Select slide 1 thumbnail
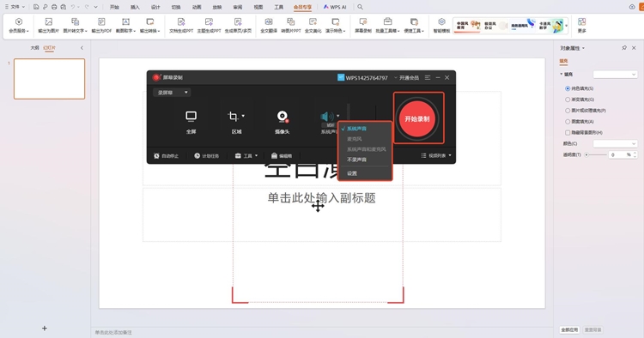 (49, 79)
